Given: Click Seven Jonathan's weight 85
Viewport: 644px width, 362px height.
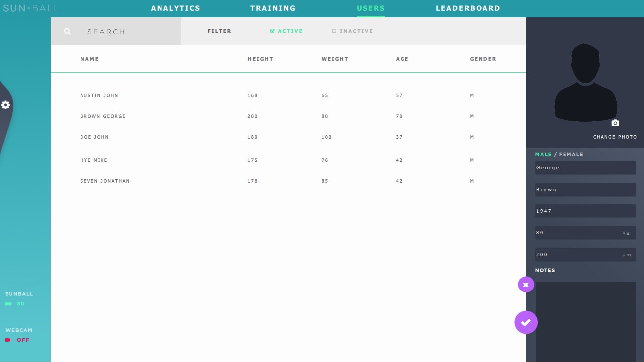Looking at the screenshot, I should 325,181.
